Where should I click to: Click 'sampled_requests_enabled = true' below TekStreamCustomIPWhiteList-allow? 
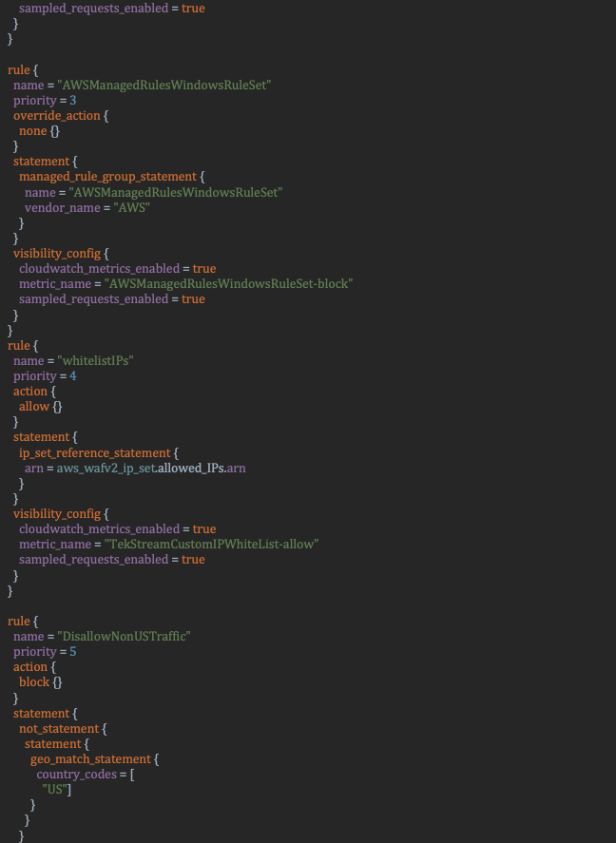pyautogui.click(x=112, y=560)
